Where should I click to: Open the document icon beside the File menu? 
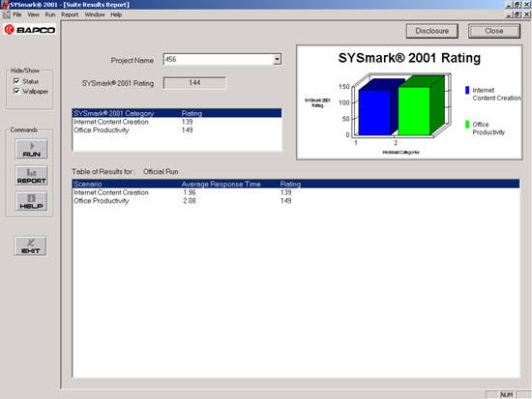point(7,14)
